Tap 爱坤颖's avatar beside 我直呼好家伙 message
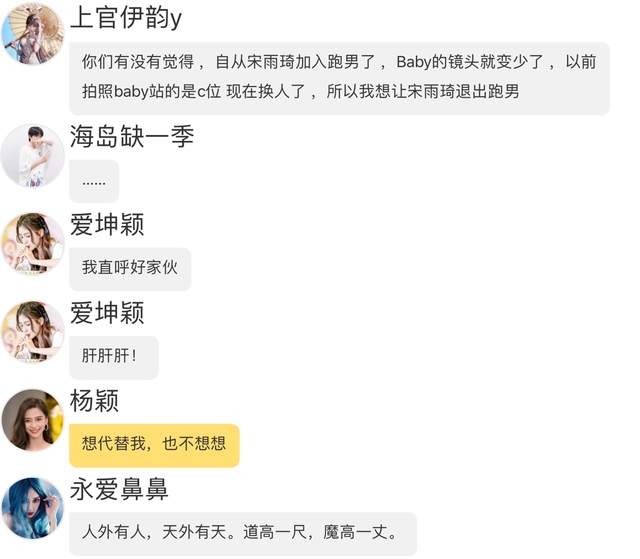The height and width of the screenshot is (559, 640). tap(32, 244)
